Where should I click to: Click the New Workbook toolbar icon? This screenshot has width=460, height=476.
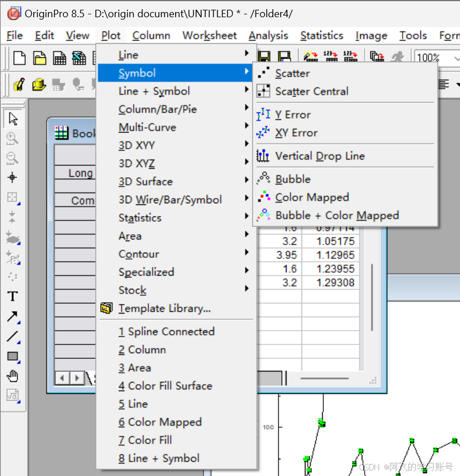(x=60, y=57)
